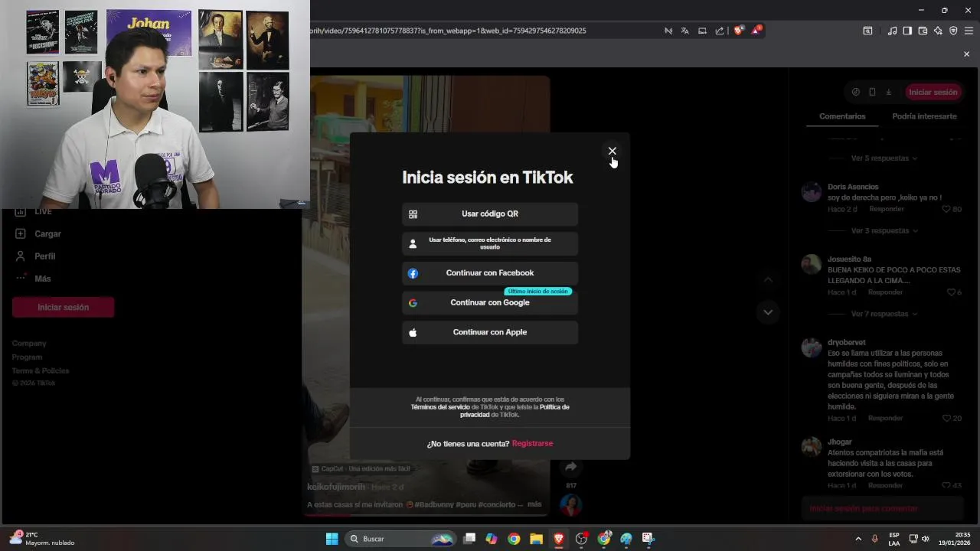Open File Explorer from the taskbar

[x=536, y=539]
